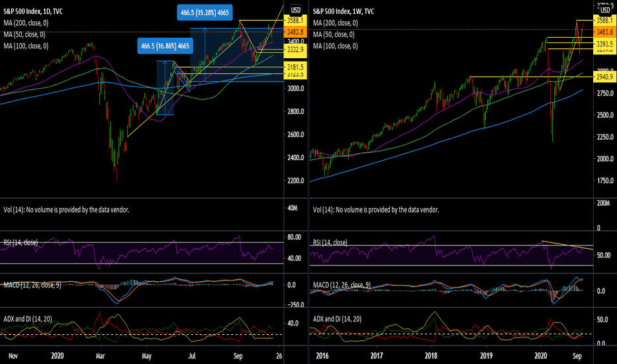Click the Vol (14) legend in 1W chart

click(x=376, y=210)
